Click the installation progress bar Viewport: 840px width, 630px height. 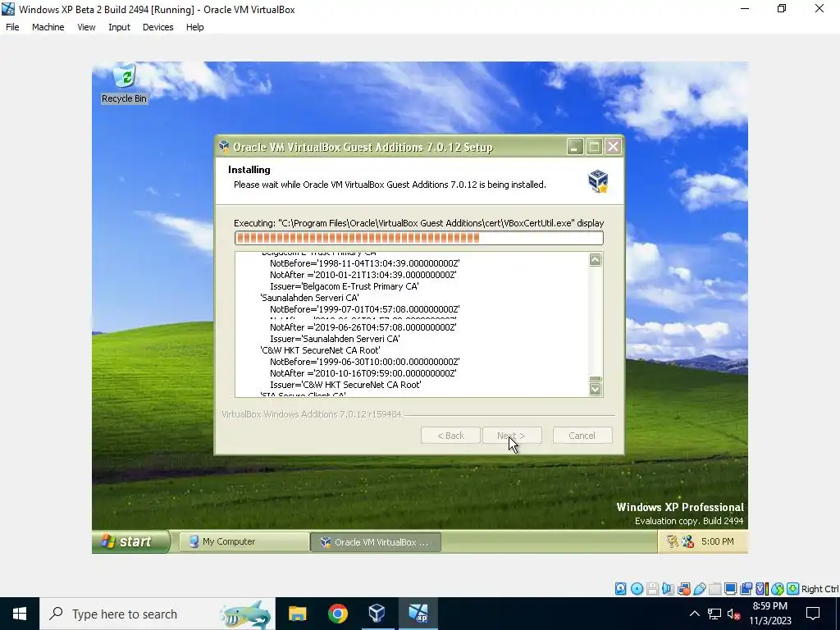click(419, 238)
